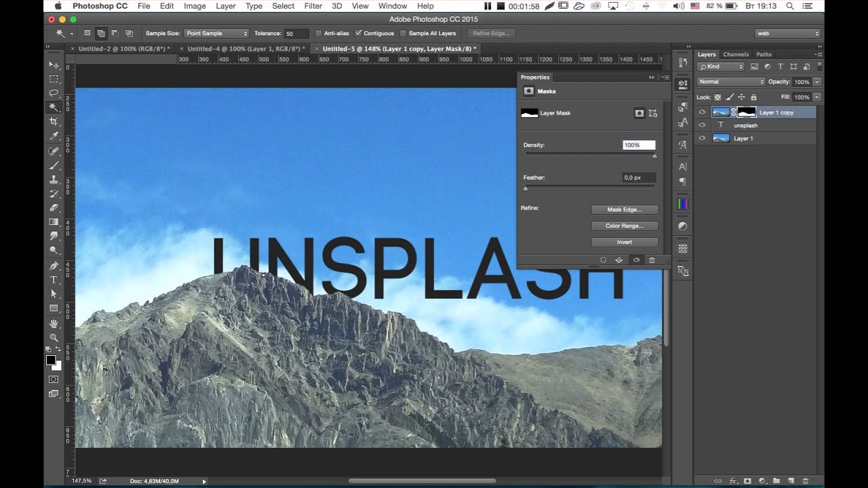Open Fill slider dropdown arrow
The width and height of the screenshot is (868, 488).
[817, 97]
